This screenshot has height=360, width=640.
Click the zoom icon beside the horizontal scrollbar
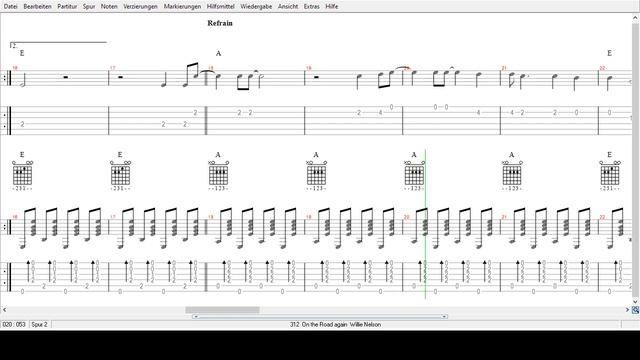pos(636,310)
